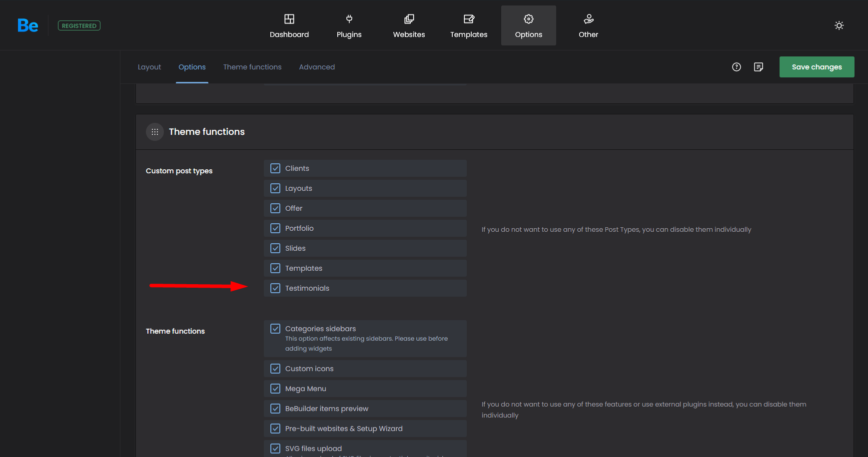868x457 pixels.
Task: Toggle the Templates post type checkbox
Action: (275, 268)
